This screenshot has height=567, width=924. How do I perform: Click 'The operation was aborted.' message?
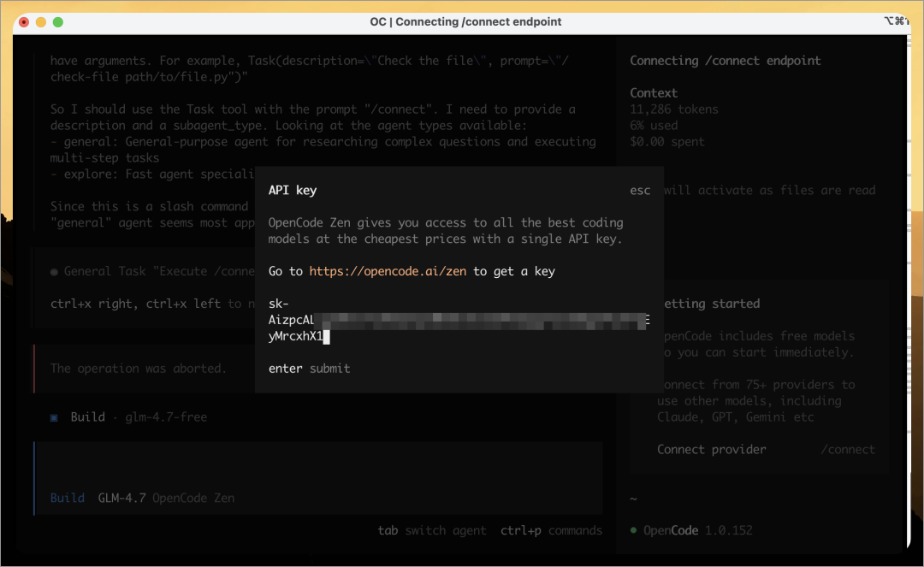[x=138, y=369]
